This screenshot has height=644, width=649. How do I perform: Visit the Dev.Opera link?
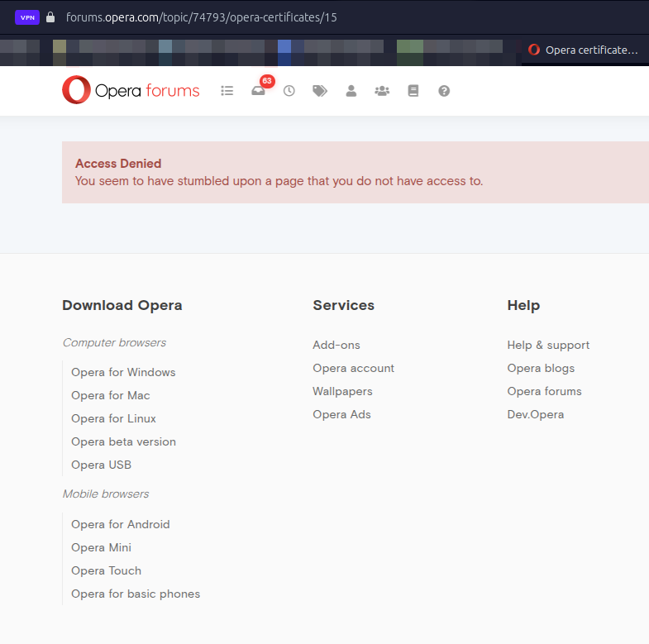pyautogui.click(x=535, y=414)
